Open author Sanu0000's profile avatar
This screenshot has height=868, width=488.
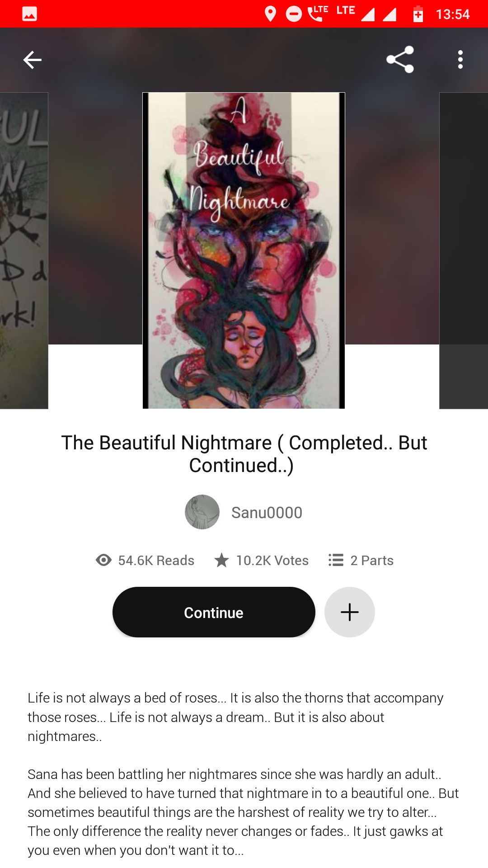coord(202,512)
